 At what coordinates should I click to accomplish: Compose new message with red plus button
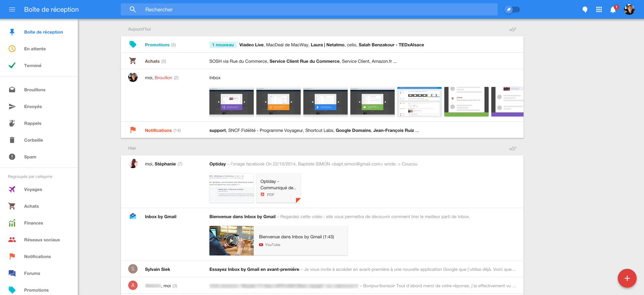pos(627,278)
